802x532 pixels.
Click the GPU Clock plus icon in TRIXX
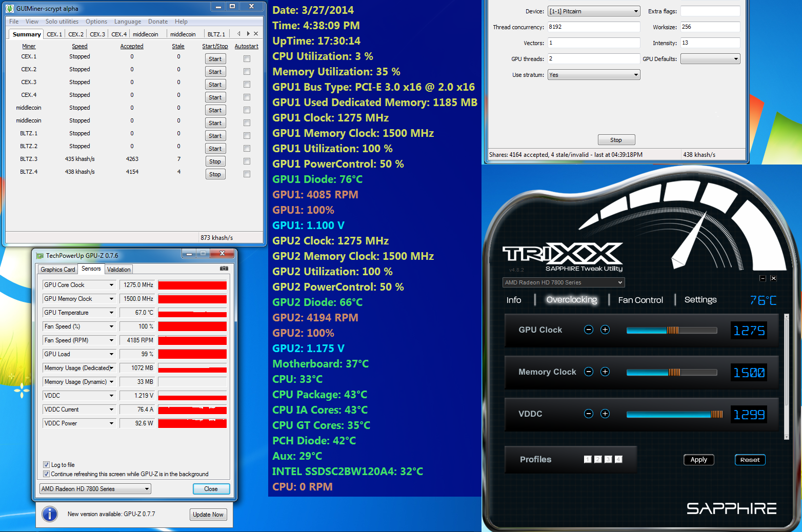point(605,330)
